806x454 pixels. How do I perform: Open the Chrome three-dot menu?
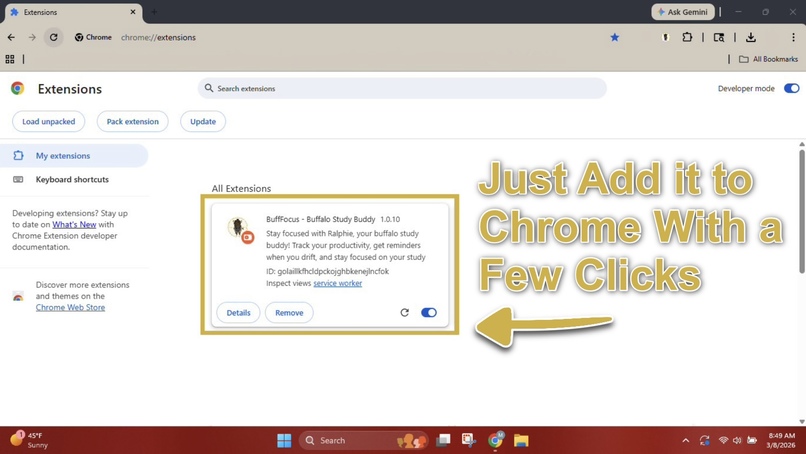pos(793,37)
